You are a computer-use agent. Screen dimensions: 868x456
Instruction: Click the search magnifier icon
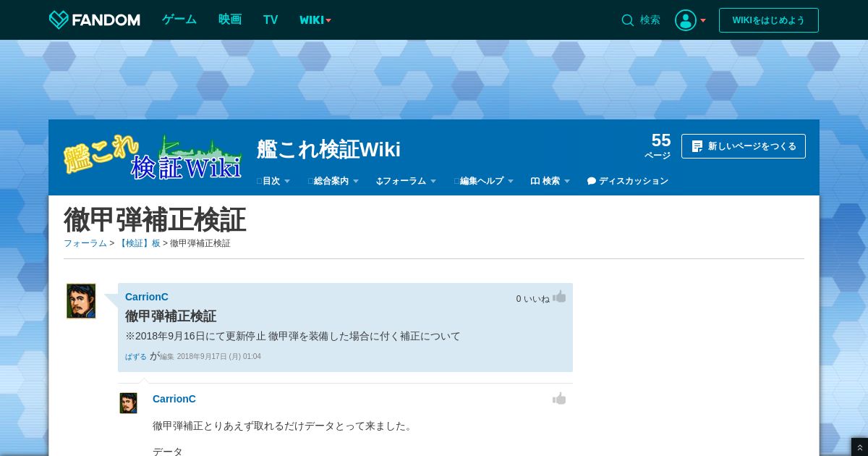[627, 20]
